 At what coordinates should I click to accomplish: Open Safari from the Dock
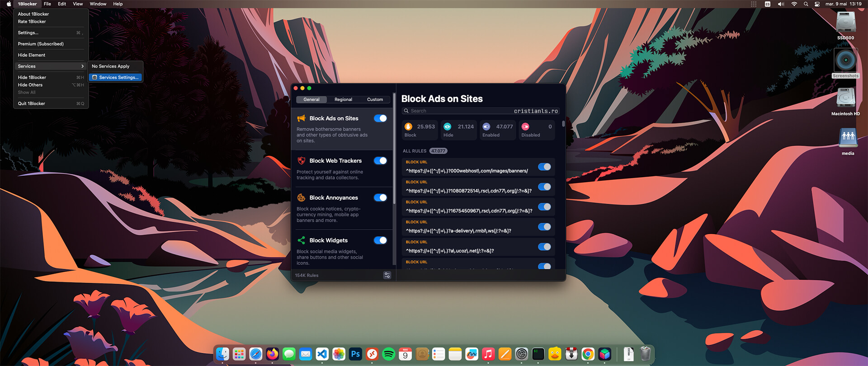coord(256,354)
